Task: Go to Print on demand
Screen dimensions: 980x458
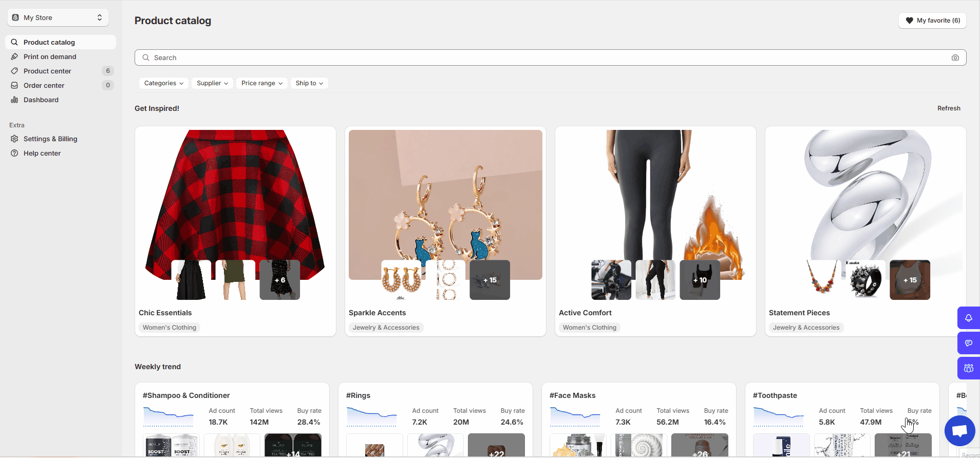Action: [x=50, y=56]
